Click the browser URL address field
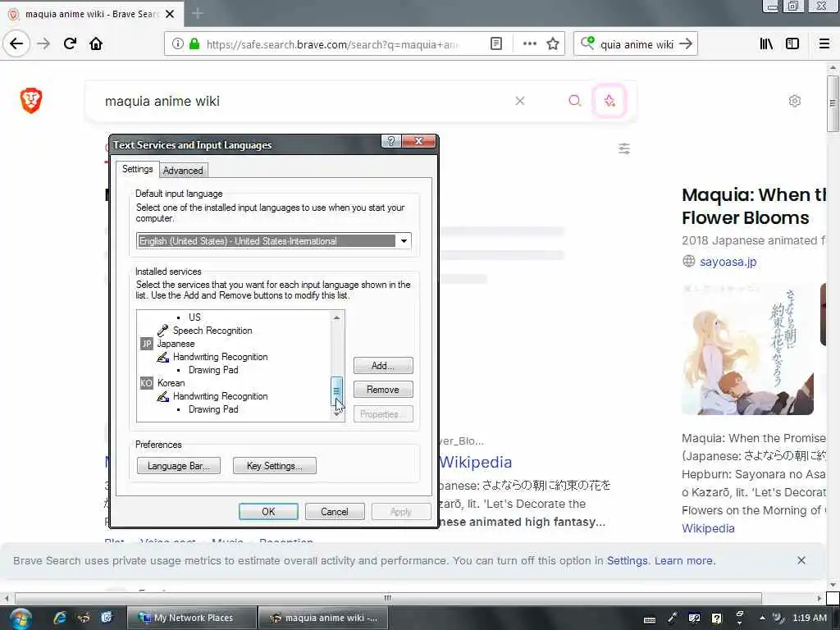840x630 pixels. tap(331, 44)
